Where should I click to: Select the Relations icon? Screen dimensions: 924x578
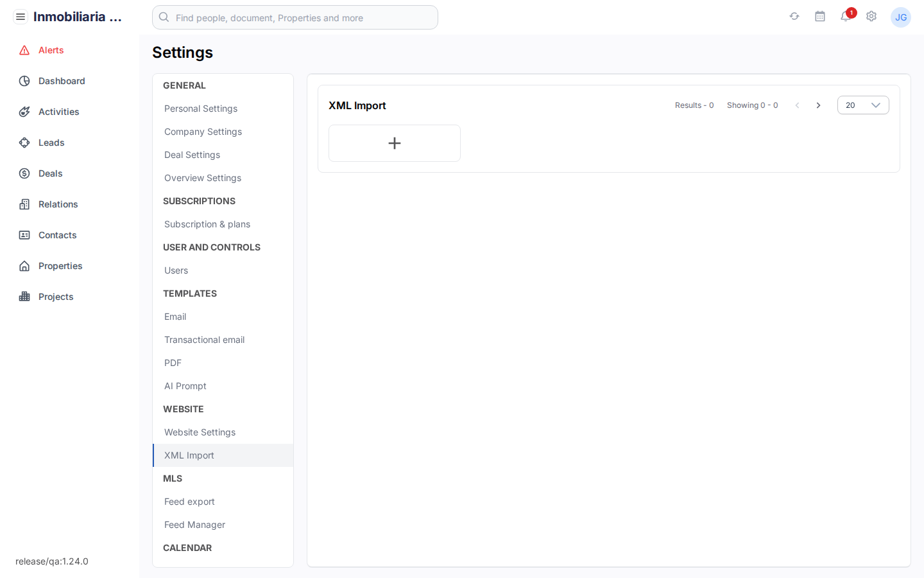tap(24, 204)
